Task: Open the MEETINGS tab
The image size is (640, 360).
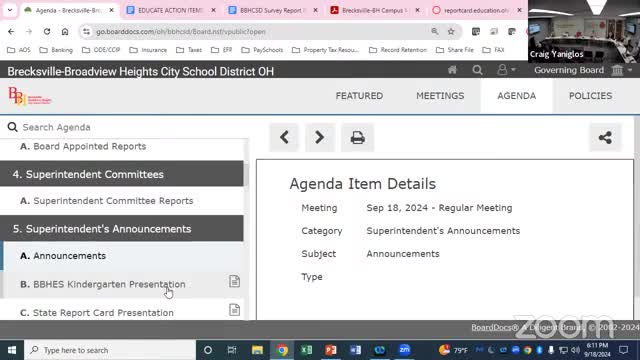Action: (440, 96)
